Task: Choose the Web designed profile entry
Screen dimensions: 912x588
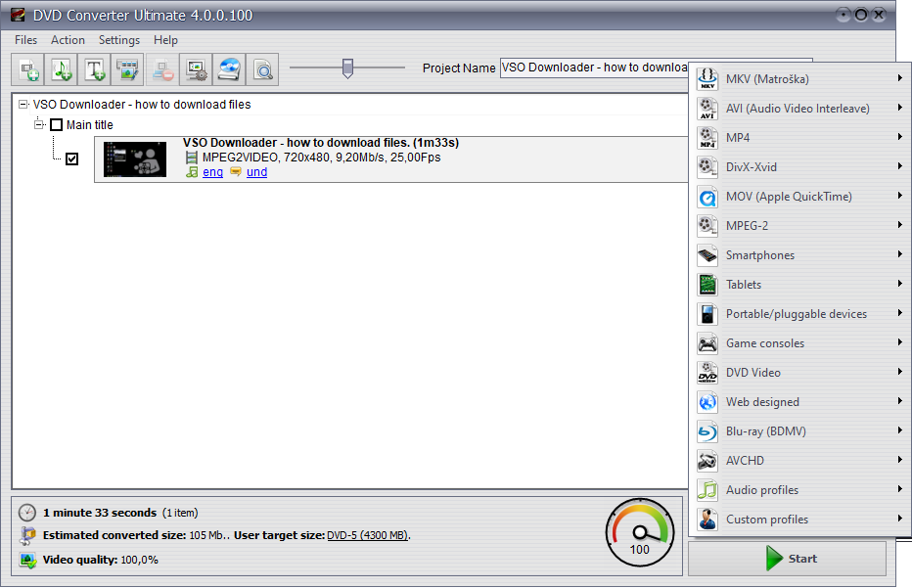Action: (x=800, y=402)
